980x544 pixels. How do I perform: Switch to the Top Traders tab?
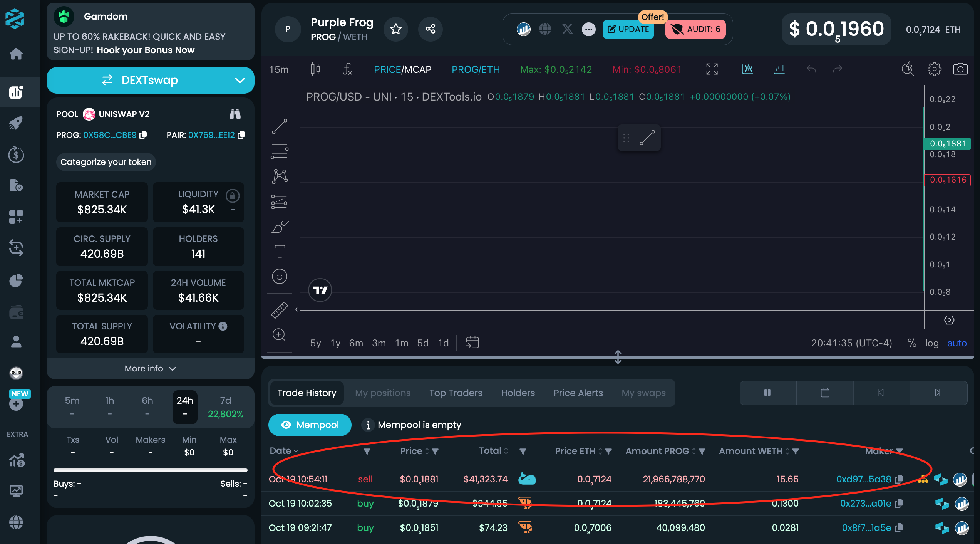point(456,393)
